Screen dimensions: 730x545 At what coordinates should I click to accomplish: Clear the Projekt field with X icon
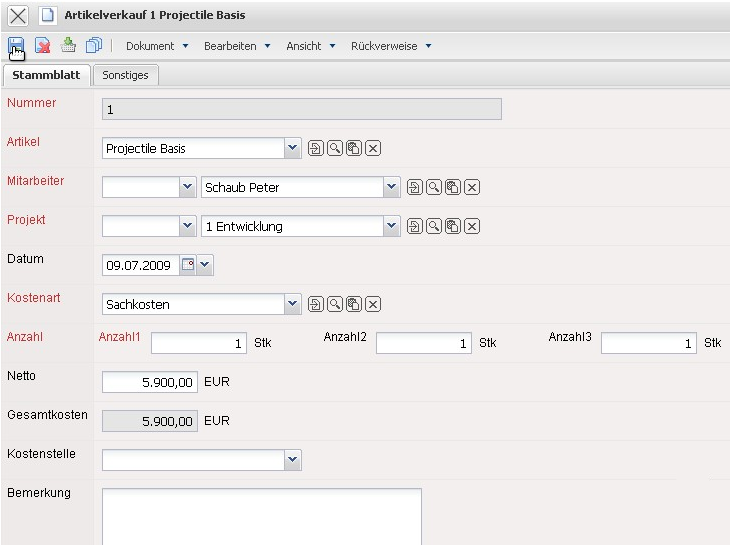(x=472, y=227)
